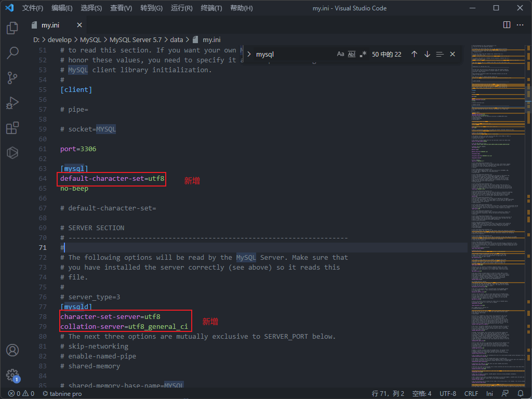Click the minimap code overview
Viewport: 532px width, 399px height.
click(498, 216)
